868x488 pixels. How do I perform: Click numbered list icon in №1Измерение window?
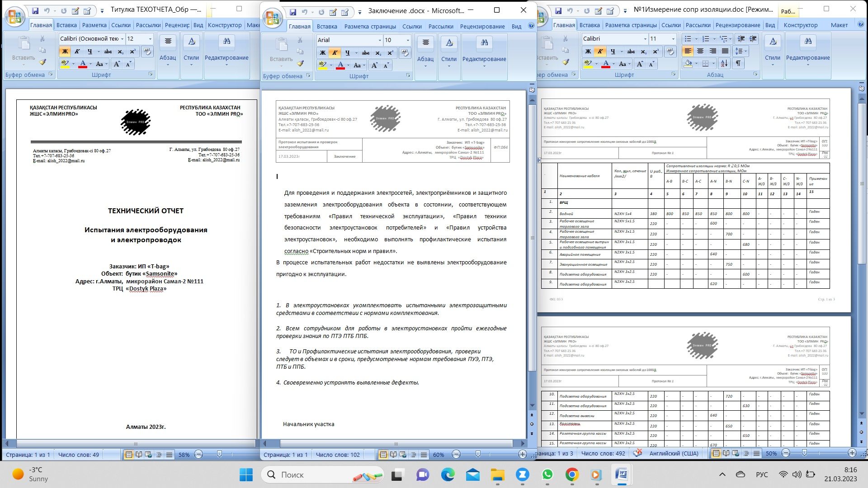706,39
